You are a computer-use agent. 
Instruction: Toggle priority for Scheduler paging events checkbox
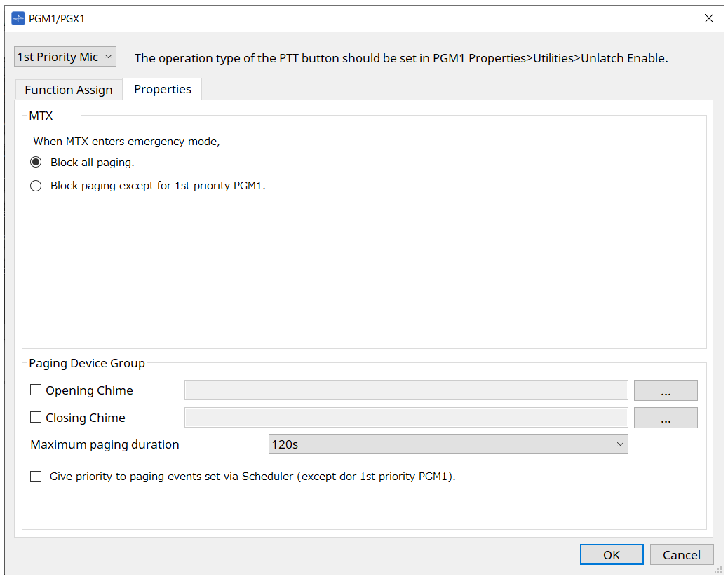pyautogui.click(x=36, y=477)
